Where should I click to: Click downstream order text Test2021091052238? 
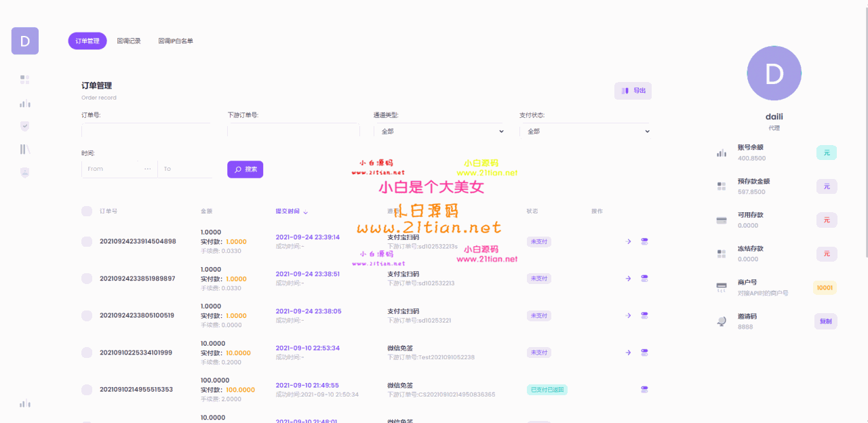(447, 357)
